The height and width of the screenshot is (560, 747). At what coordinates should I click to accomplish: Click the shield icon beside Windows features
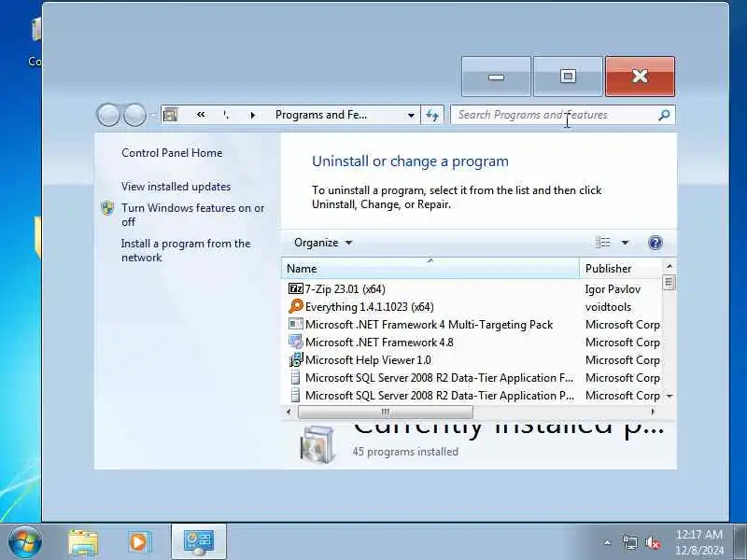pos(107,208)
